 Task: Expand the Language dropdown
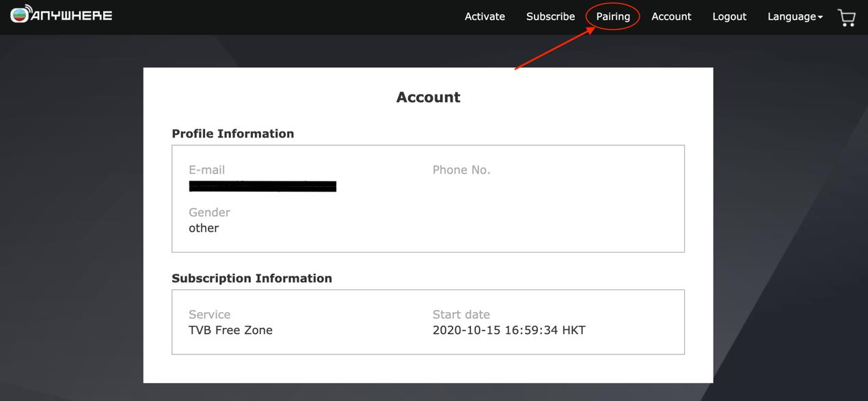click(x=795, y=16)
